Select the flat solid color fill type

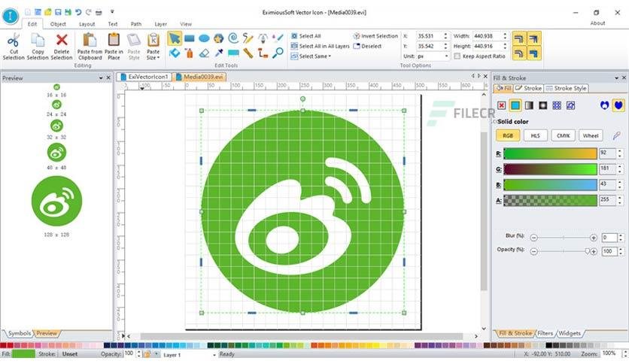coord(515,105)
